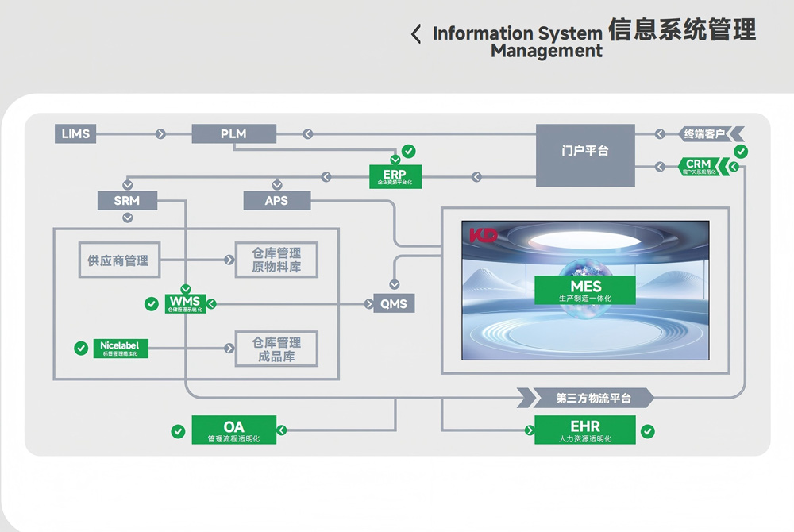Image resolution: width=794 pixels, height=532 pixels.
Task: Click the arrow between Nicelabel and 仓库管理成品库
Action: click(229, 348)
